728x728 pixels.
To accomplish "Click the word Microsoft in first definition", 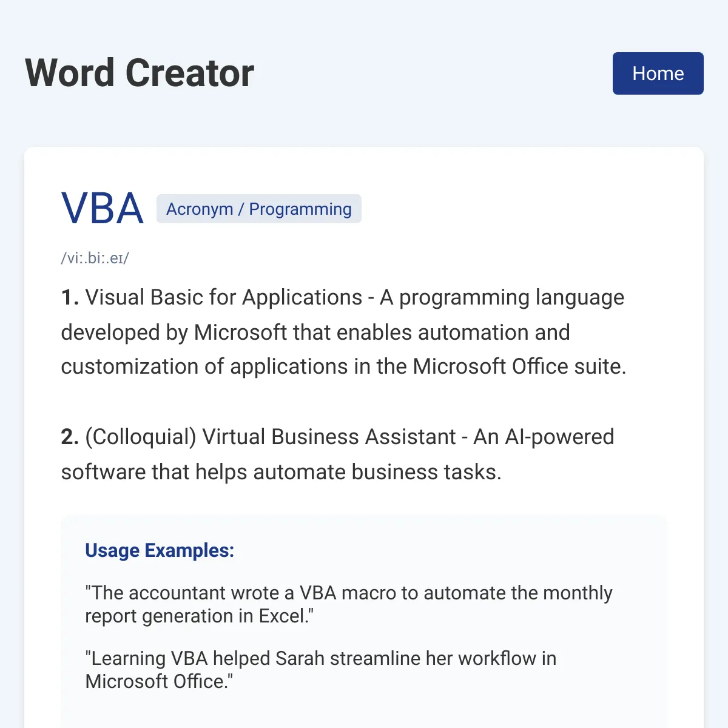I will coord(240,332).
